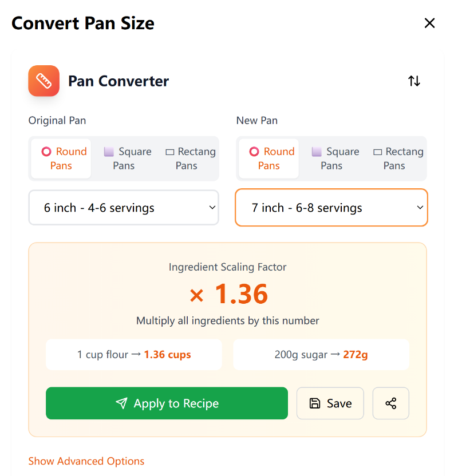Screen dimensions: 458x476
Task: Expand Show Advanced Options
Action: (x=86, y=461)
